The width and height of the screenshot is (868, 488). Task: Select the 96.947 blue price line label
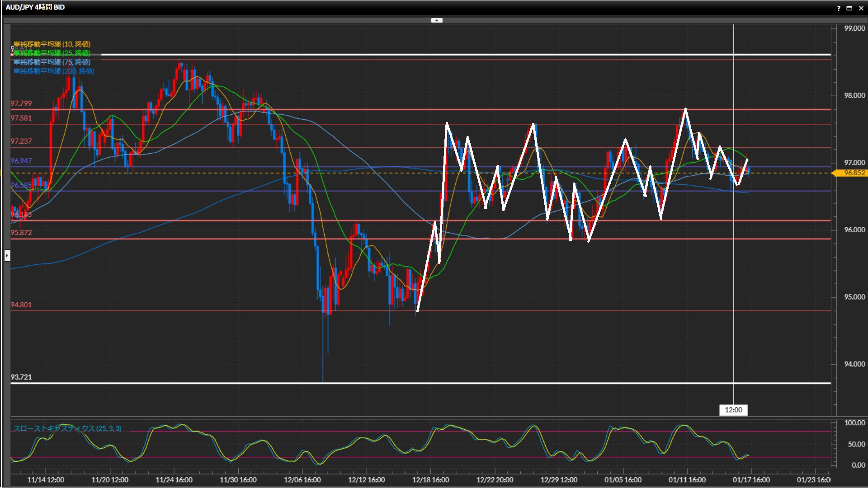pyautogui.click(x=21, y=161)
